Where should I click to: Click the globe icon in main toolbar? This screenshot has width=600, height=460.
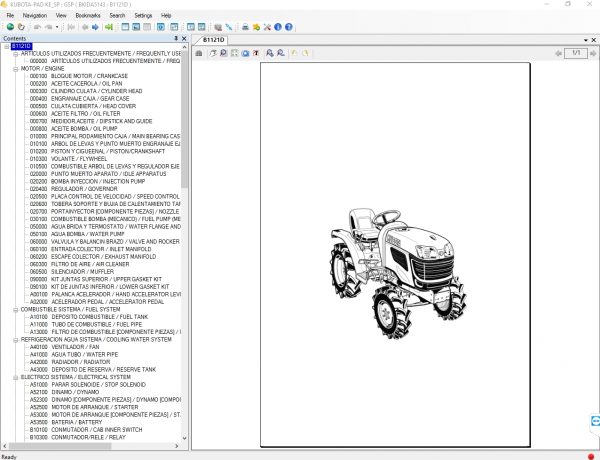(10, 27)
